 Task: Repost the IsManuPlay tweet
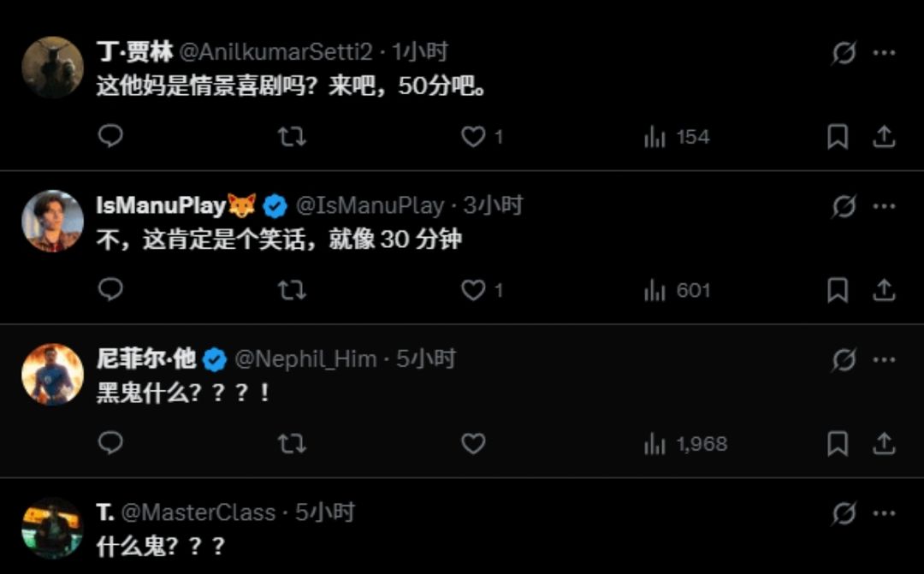coord(292,291)
